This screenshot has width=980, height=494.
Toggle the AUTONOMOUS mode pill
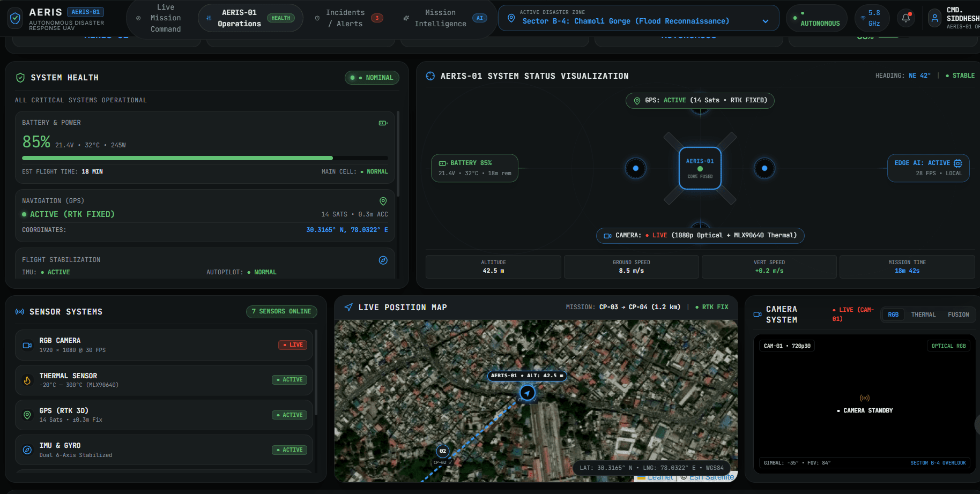816,18
